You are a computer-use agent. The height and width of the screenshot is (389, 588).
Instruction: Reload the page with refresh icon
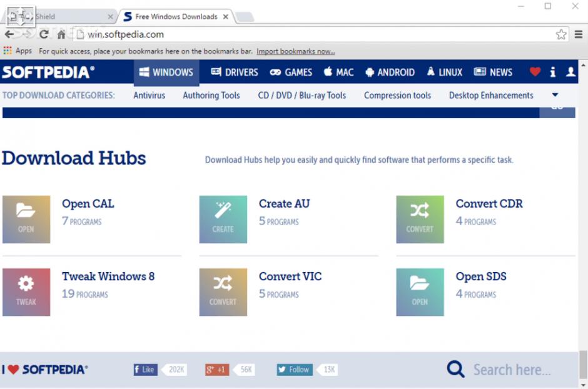click(44, 34)
